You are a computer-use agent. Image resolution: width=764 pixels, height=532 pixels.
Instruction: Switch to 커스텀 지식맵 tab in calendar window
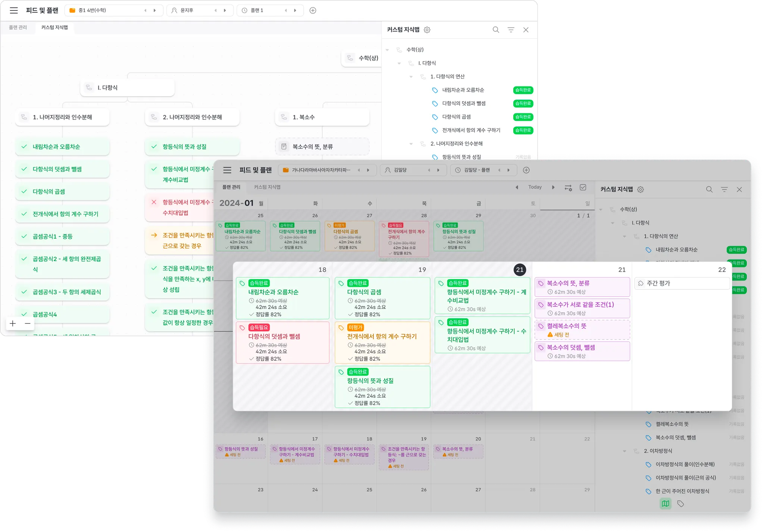tap(267, 187)
